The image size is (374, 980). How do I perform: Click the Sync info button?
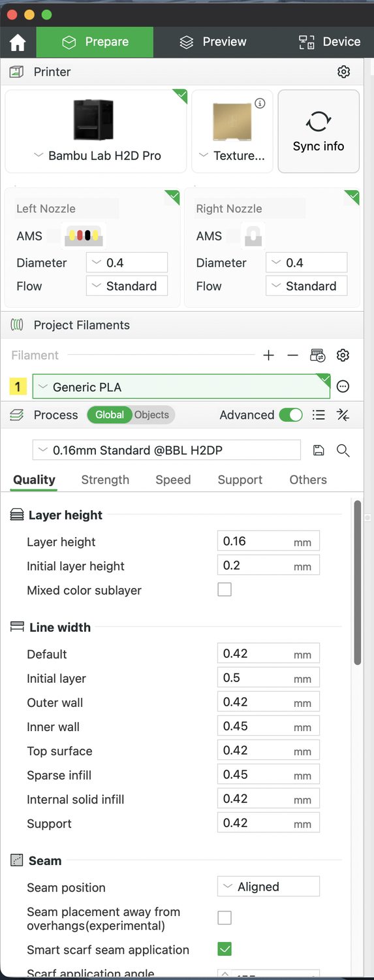tap(319, 131)
